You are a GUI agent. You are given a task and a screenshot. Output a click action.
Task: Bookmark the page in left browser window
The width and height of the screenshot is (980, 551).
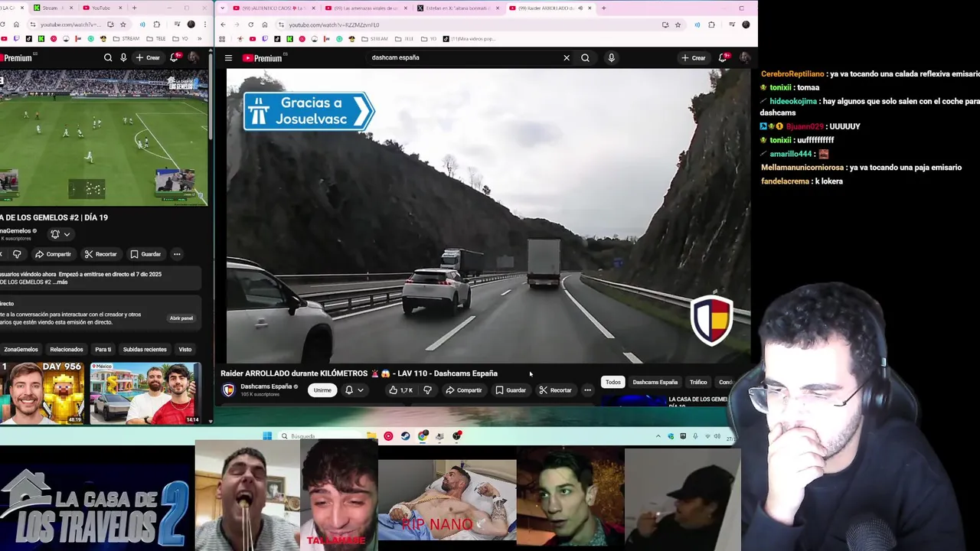[122, 24]
